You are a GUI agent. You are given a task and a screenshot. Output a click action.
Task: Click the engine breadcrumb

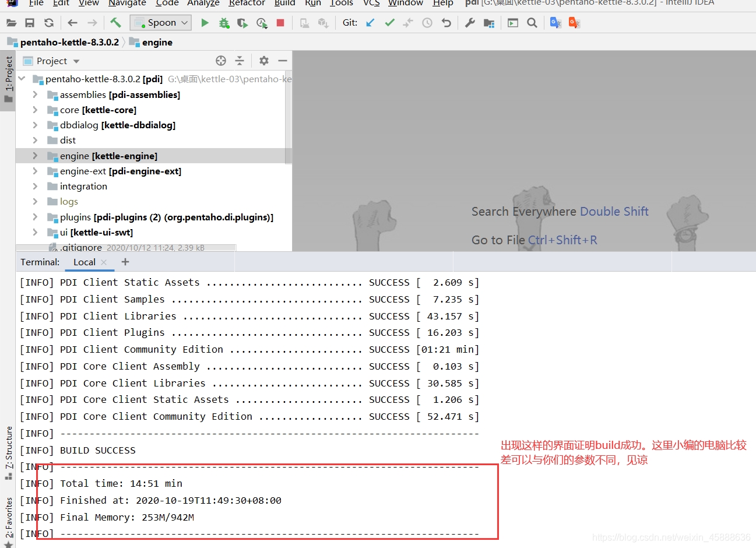coord(151,42)
